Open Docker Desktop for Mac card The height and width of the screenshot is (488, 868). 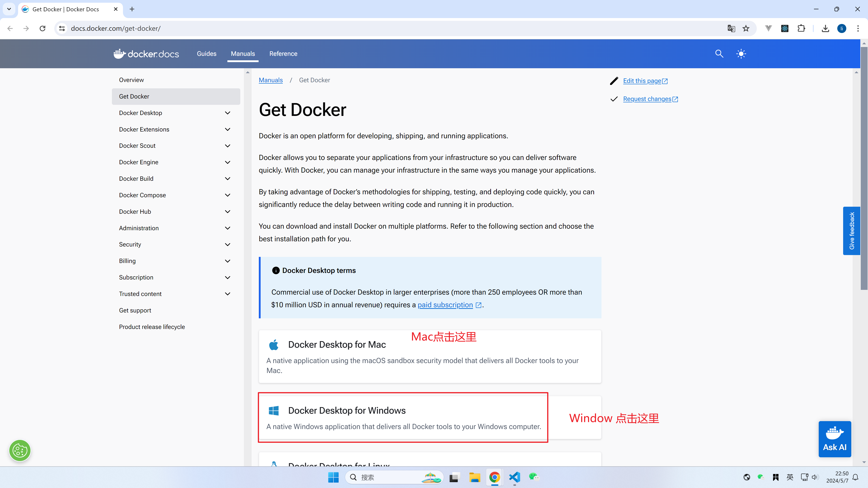430,357
